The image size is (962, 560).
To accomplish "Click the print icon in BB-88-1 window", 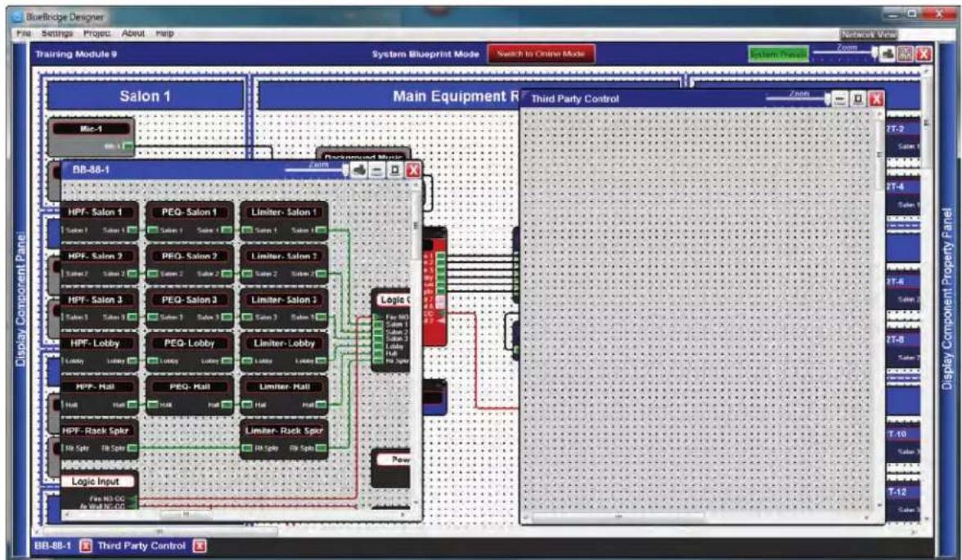I will pos(359,170).
